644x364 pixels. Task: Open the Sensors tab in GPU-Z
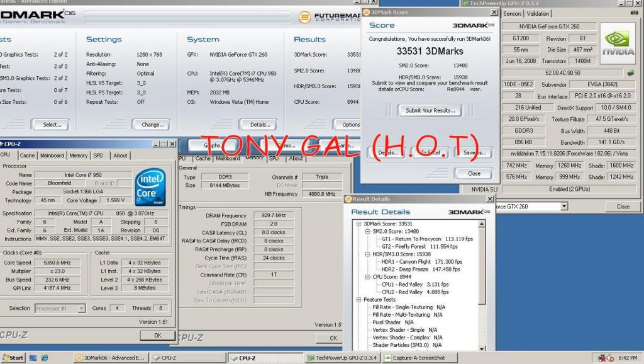(512, 14)
